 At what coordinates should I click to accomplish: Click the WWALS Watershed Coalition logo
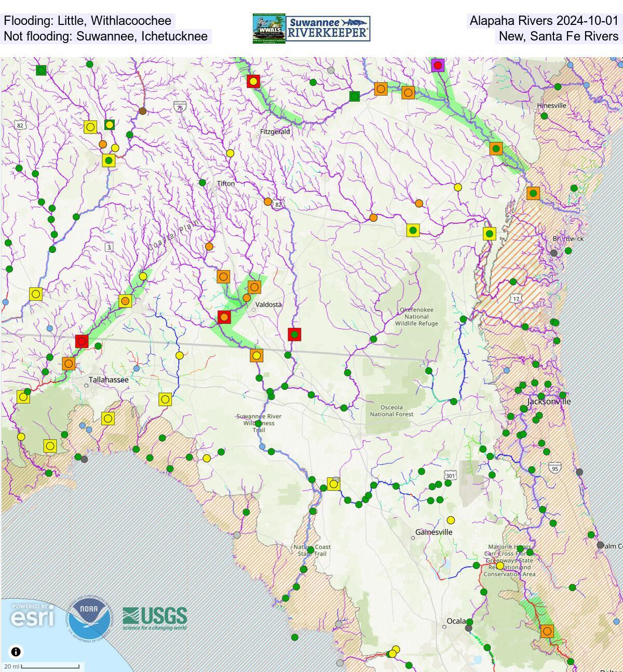coord(269,29)
